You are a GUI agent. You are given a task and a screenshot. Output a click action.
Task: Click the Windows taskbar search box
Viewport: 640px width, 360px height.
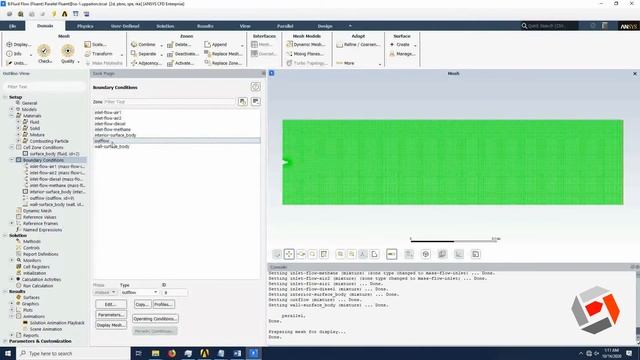(x=73, y=353)
